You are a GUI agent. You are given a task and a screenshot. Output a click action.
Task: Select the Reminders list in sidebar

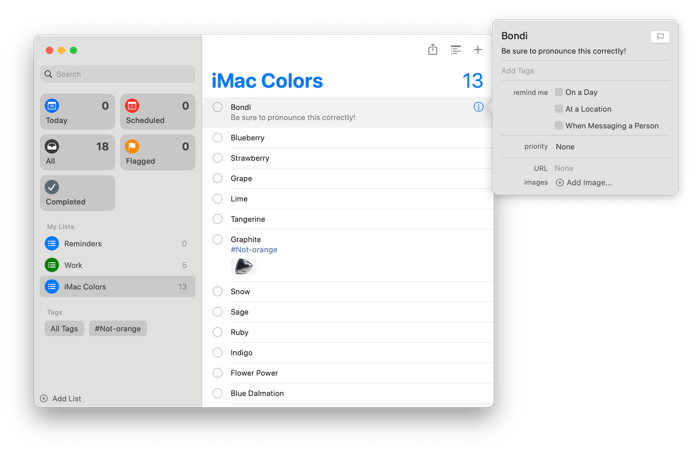point(117,243)
